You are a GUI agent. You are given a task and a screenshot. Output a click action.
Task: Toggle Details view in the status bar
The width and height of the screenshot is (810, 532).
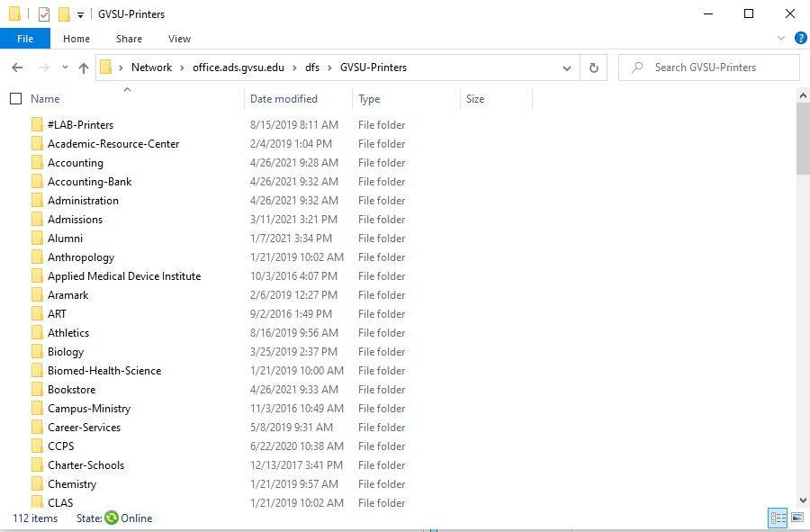(x=778, y=518)
